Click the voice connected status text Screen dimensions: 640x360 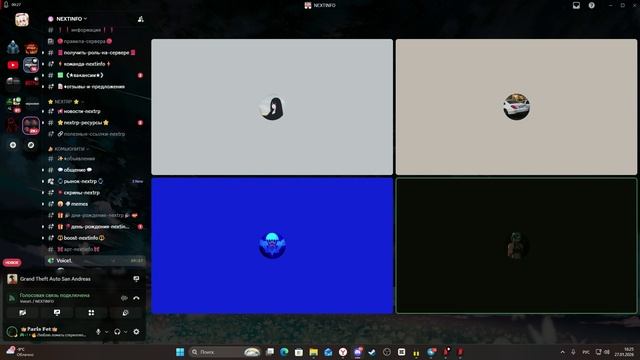(54, 295)
